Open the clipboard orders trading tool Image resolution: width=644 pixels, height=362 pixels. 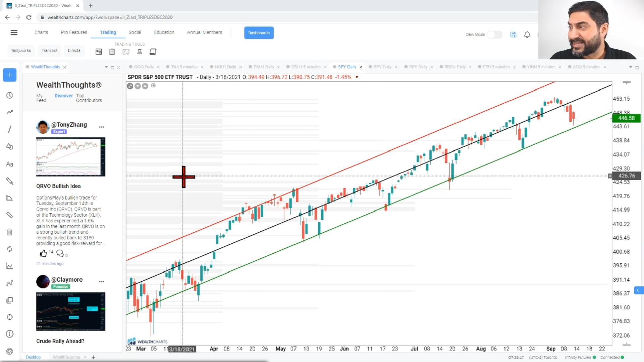pyautogui.click(x=112, y=52)
